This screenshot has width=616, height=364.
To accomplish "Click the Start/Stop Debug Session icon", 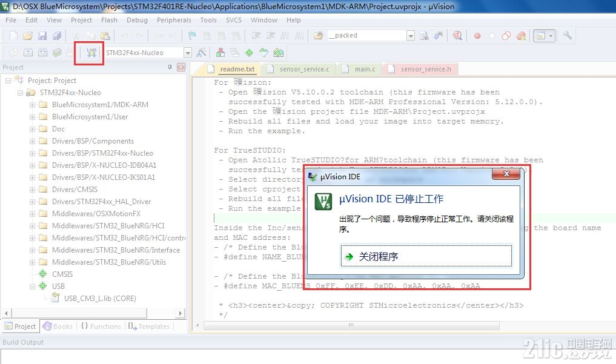I will coord(457,36).
